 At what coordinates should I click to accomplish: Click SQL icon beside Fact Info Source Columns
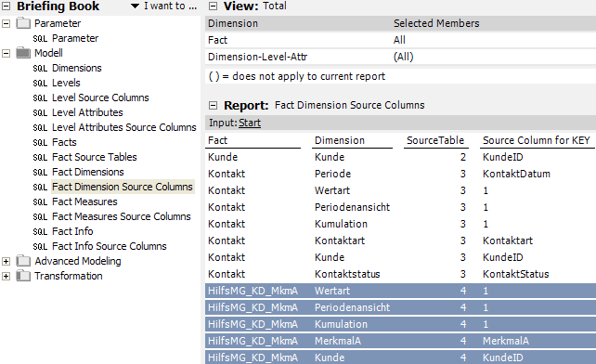coord(40,246)
